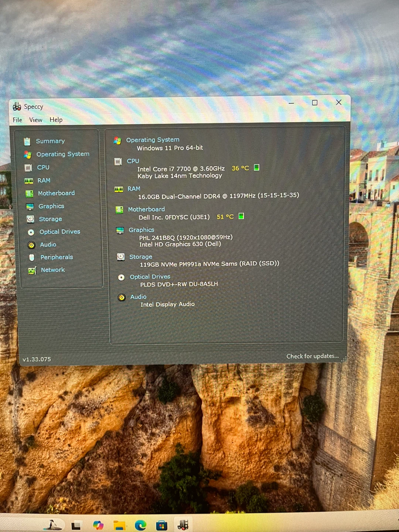This screenshot has height=532, width=399.
Task: Click the CPU temperature '36 °C' value
Action: (241, 168)
